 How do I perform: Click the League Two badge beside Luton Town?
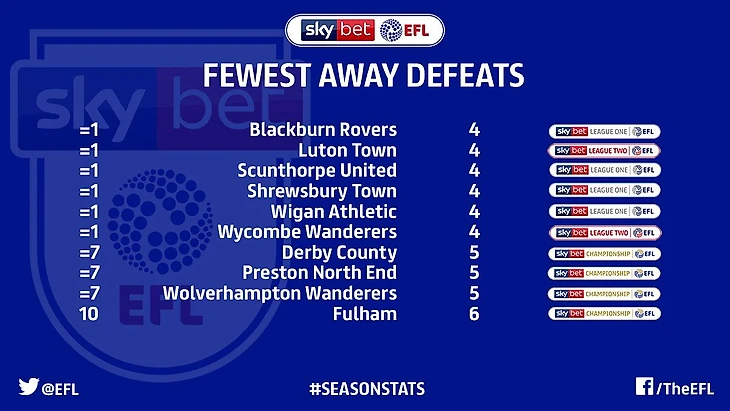pyautogui.click(x=604, y=151)
